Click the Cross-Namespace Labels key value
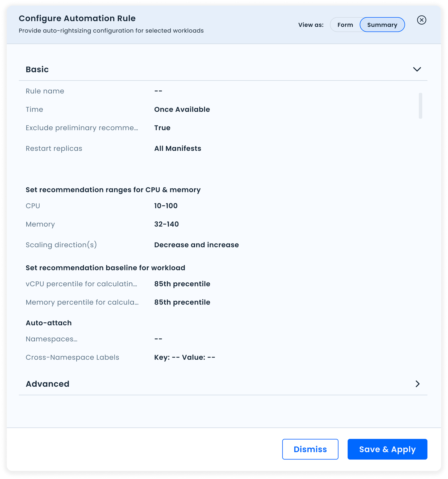Image resolution: width=448 pixels, height=479 pixels. [184, 357]
